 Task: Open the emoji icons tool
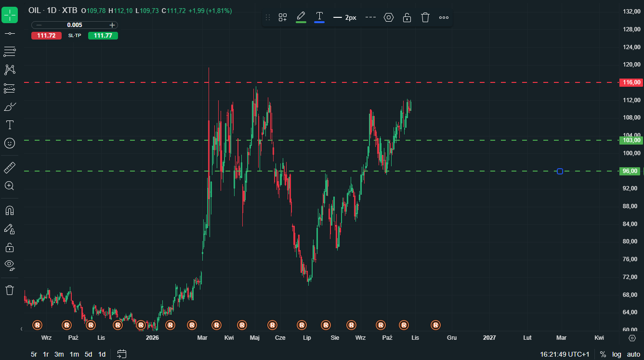(10, 143)
